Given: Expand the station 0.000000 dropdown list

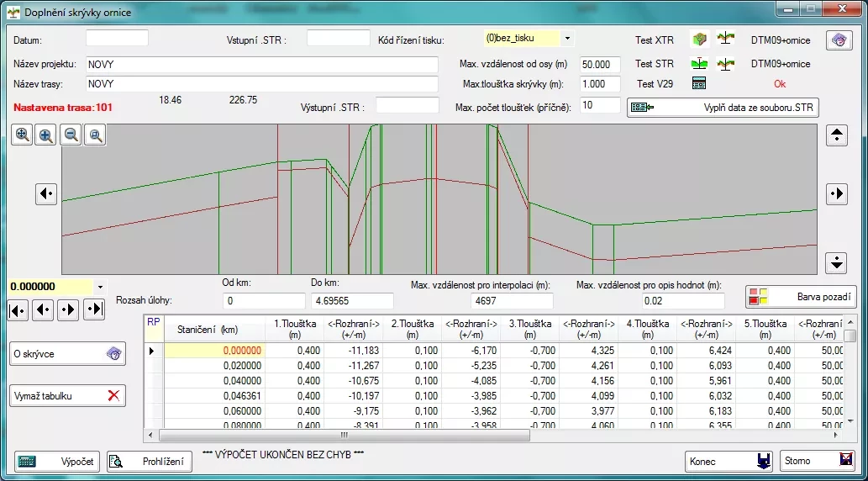Looking at the screenshot, I should pyautogui.click(x=101, y=287).
